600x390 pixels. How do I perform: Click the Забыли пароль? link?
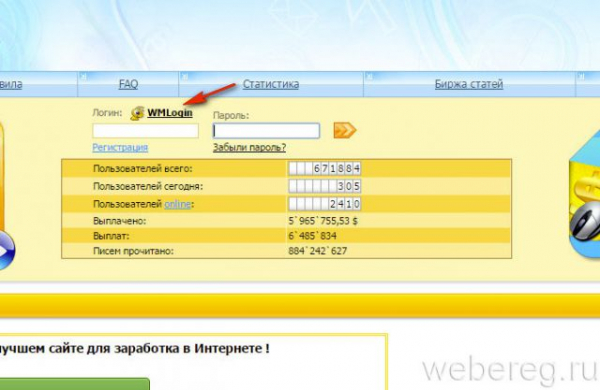249,147
